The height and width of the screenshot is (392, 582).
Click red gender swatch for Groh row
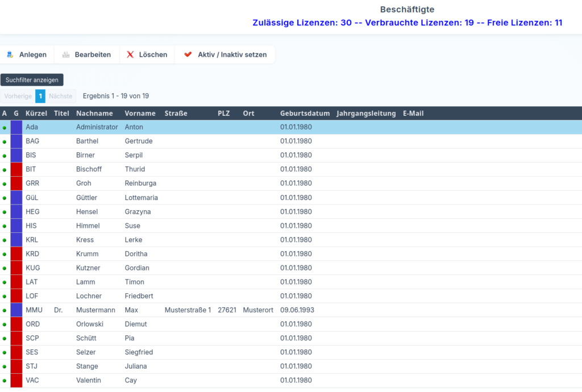pos(16,184)
